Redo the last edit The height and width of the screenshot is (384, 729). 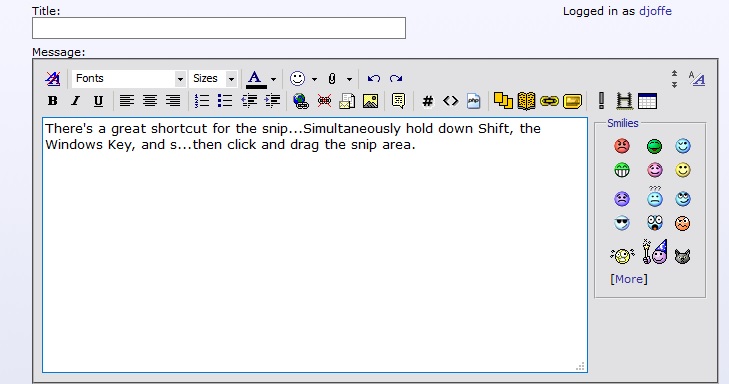coord(396,79)
